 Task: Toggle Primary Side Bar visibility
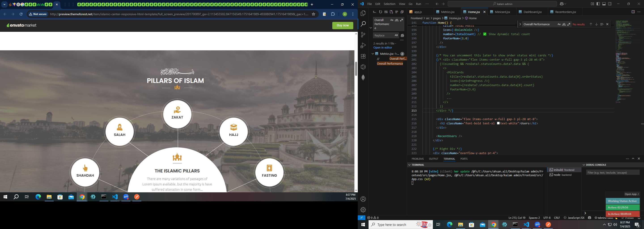tap(598, 4)
